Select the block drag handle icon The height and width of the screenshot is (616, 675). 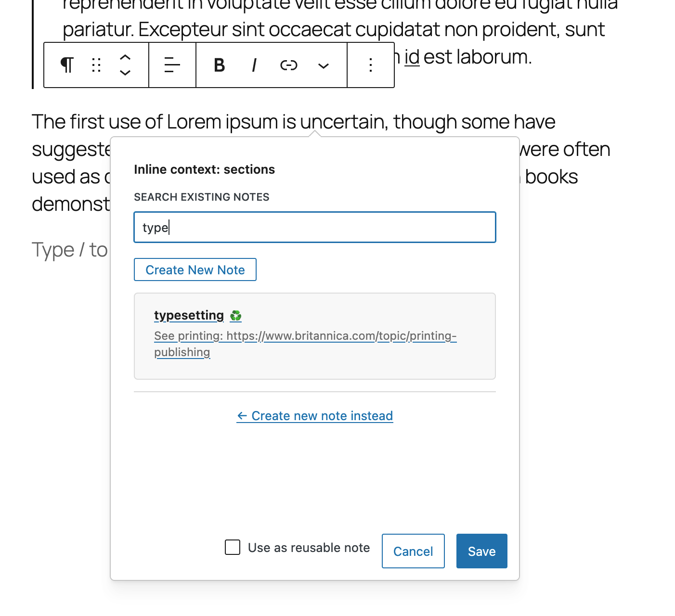point(96,65)
